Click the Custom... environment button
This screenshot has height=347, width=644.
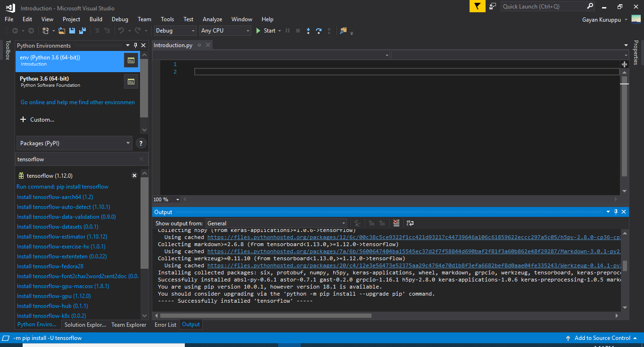[x=37, y=119]
